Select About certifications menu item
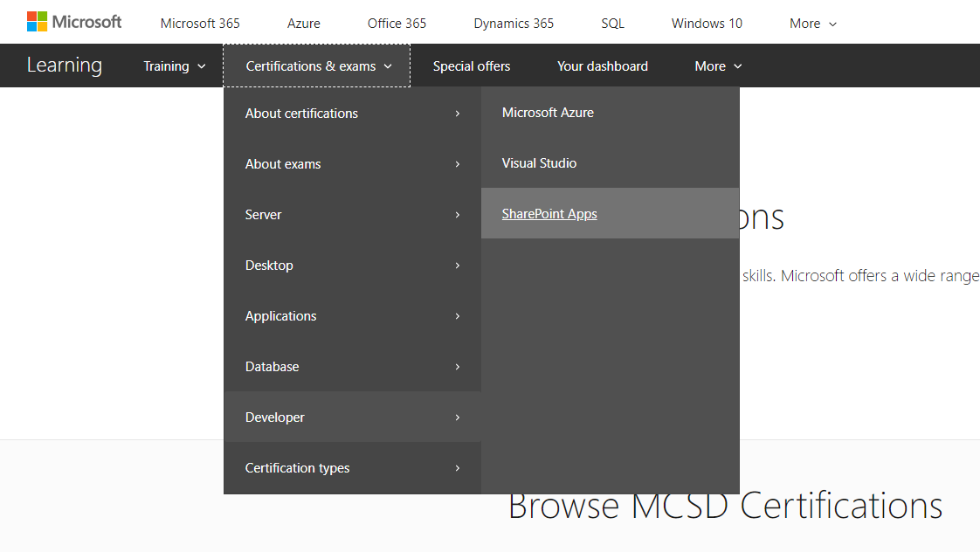Viewport: 980px width, 552px height. [301, 113]
